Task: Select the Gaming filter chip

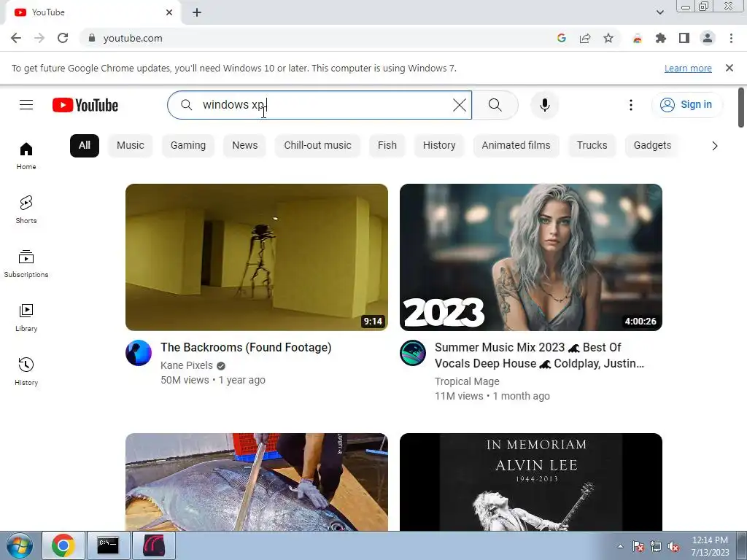Action: [x=188, y=145]
